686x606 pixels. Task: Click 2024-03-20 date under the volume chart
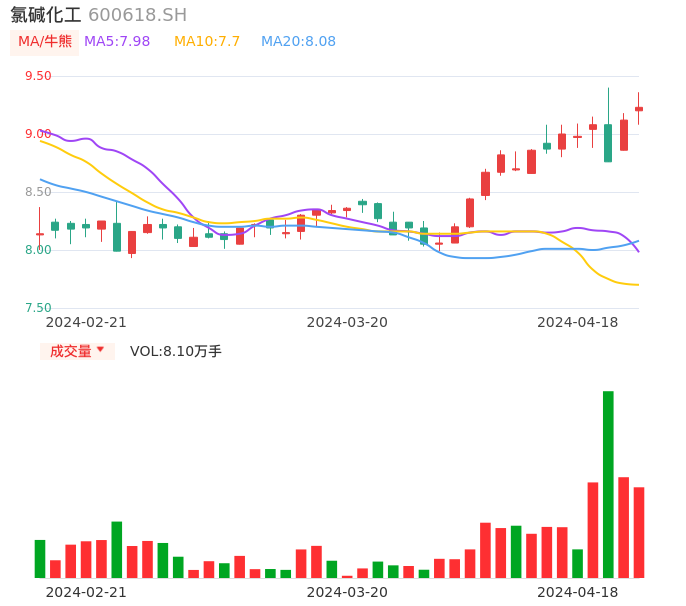coord(347,592)
